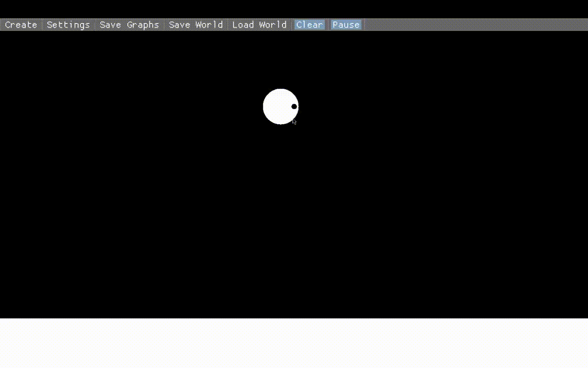588x368 pixels.
Task: Click the black strip above the menu bar
Action: [294, 9]
